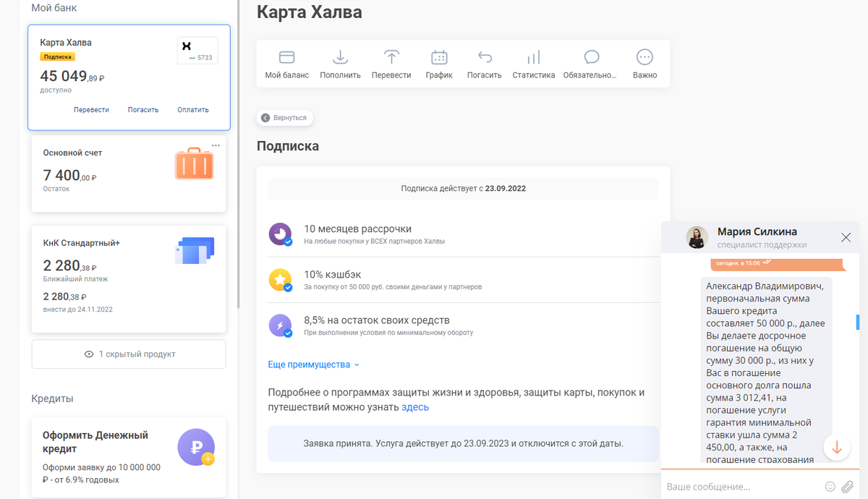Click the Погасить return arrow icon
The height and width of the screenshot is (499, 868).
point(485,57)
